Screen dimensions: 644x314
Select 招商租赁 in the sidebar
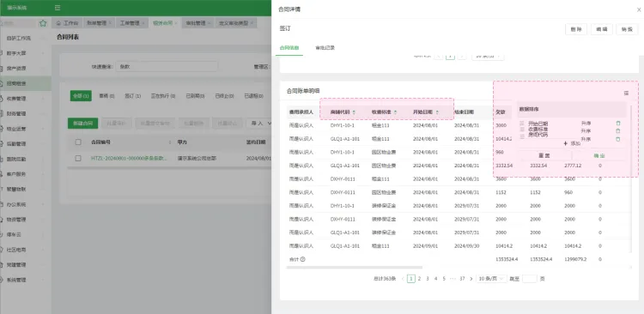click(x=26, y=83)
